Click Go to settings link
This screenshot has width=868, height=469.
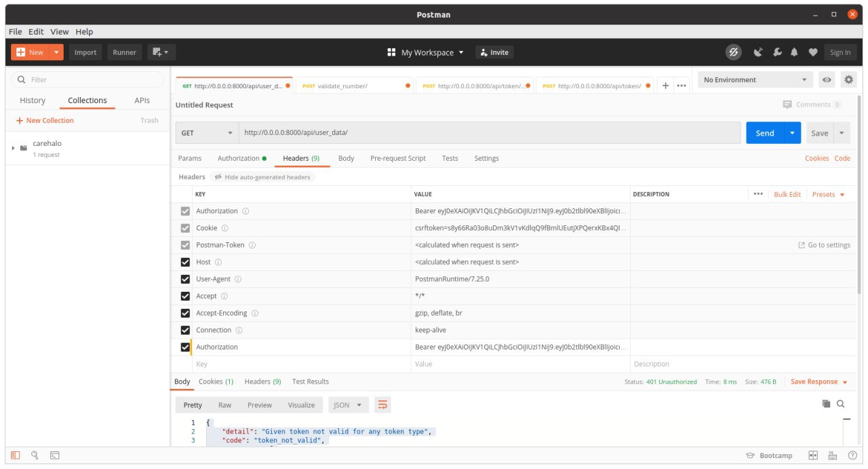point(825,245)
